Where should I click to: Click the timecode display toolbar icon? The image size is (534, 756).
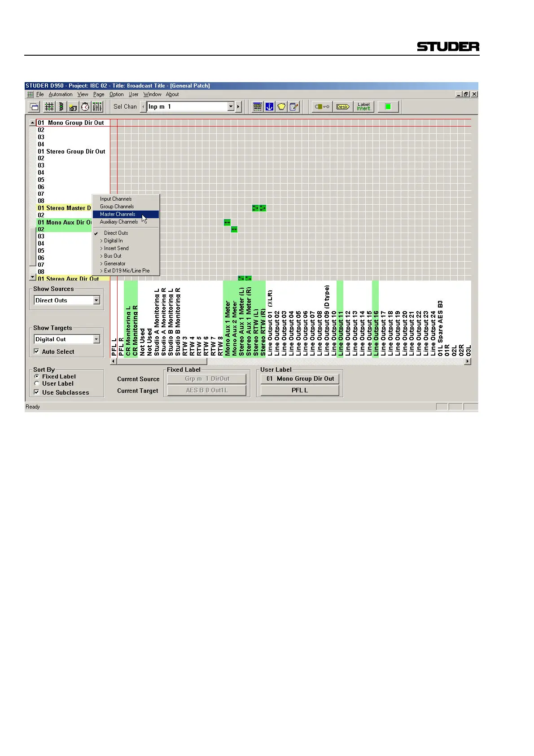click(257, 107)
